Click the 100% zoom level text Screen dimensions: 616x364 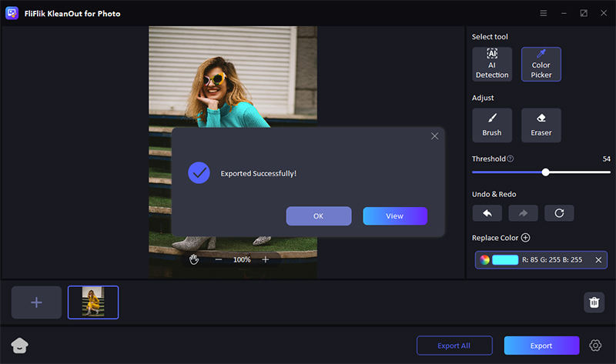tap(242, 259)
